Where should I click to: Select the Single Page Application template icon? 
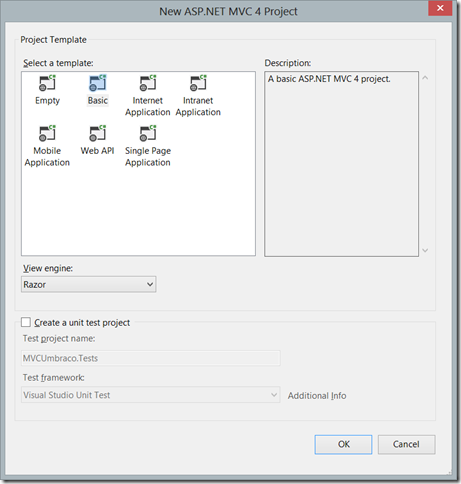[148, 133]
